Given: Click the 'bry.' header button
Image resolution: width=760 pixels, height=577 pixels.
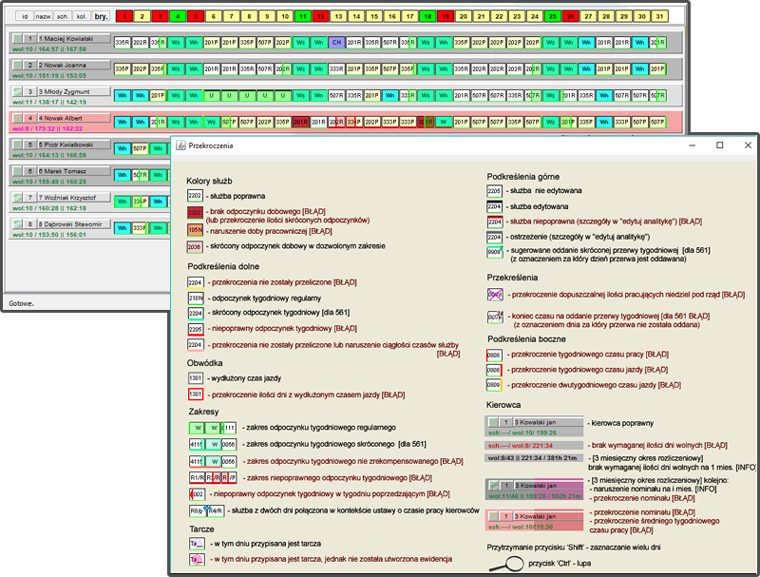Looking at the screenshot, I should point(101,16).
